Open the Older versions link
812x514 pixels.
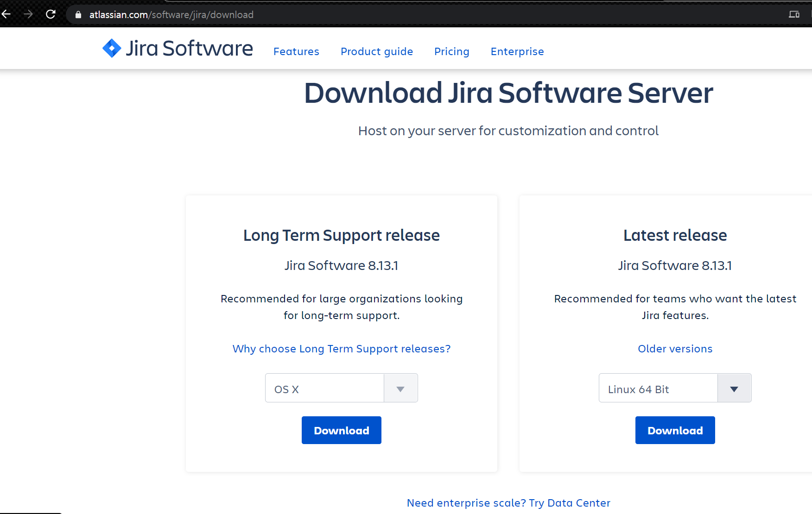675,349
